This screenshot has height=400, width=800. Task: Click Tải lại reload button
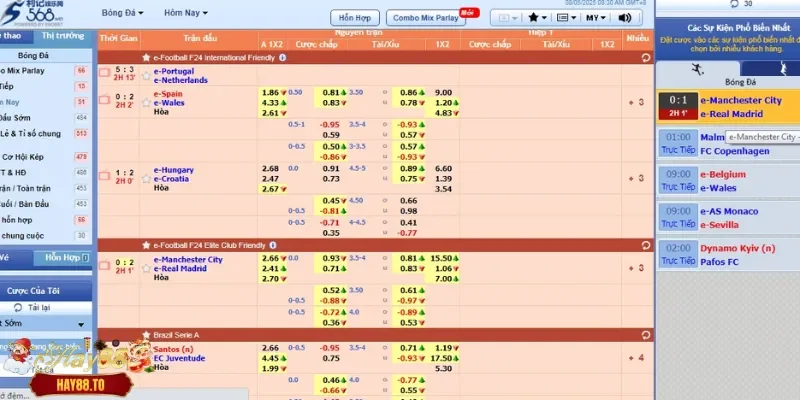(x=35, y=308)
